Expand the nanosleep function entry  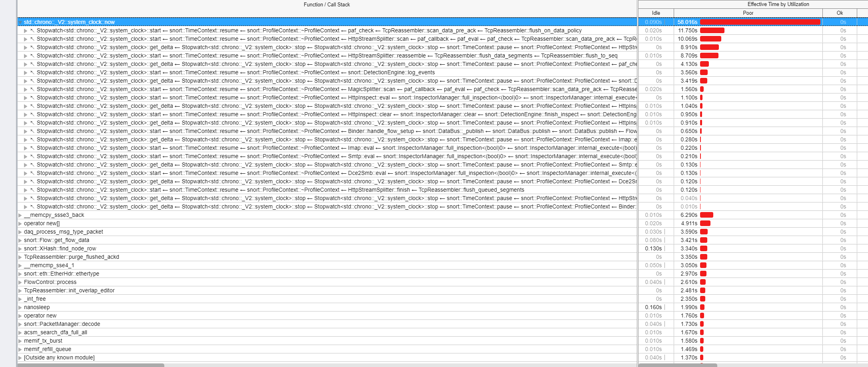[x=20, y=307]
